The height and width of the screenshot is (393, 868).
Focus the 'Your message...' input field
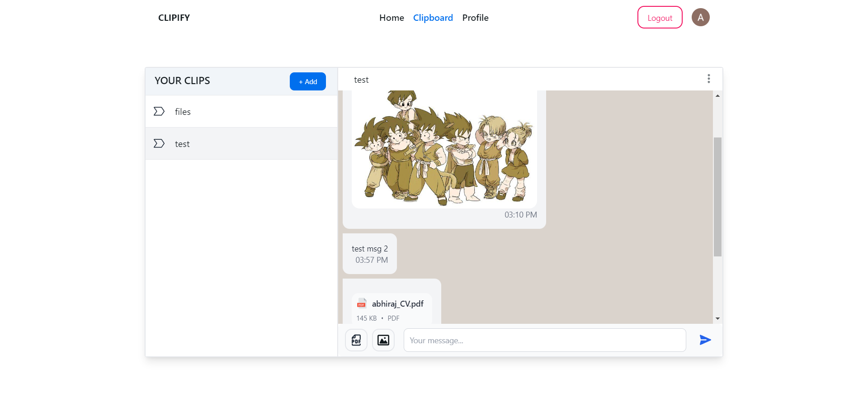click(544, 340)
